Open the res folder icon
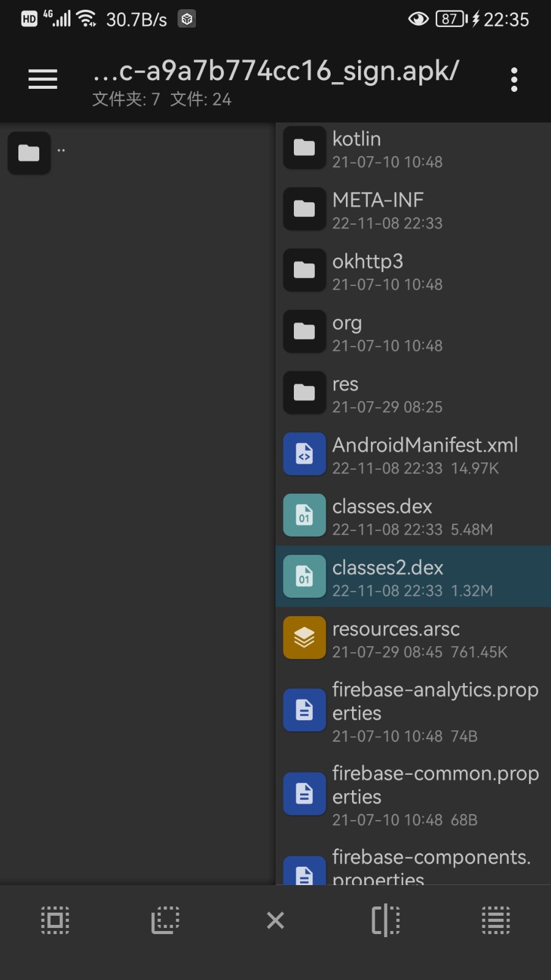Image resolution: width=551 pixels, height=980 pixels. pyautogui.click(x=304, y=393)
